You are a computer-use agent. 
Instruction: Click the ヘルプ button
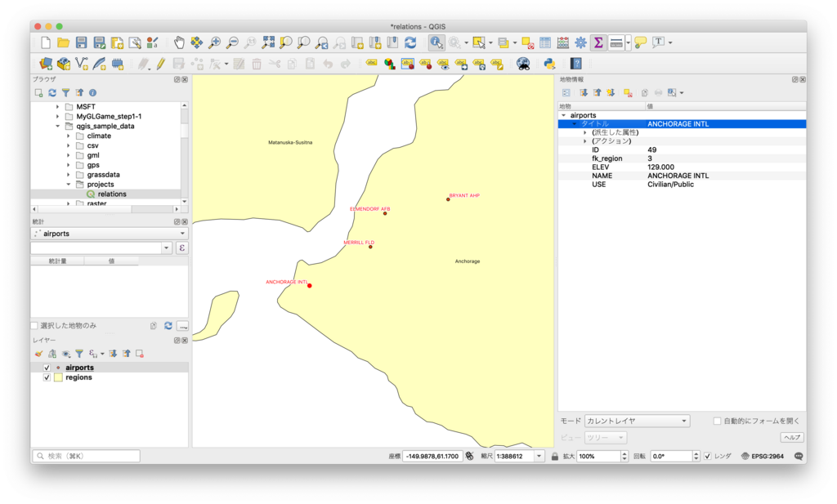click(791, 437)
